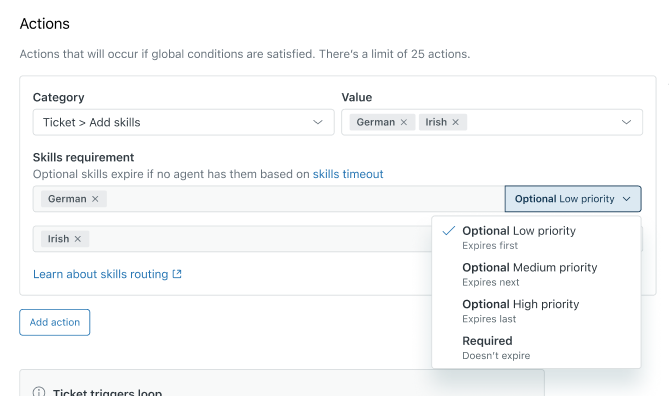Click the Skills requirement label

click(84, 157)
